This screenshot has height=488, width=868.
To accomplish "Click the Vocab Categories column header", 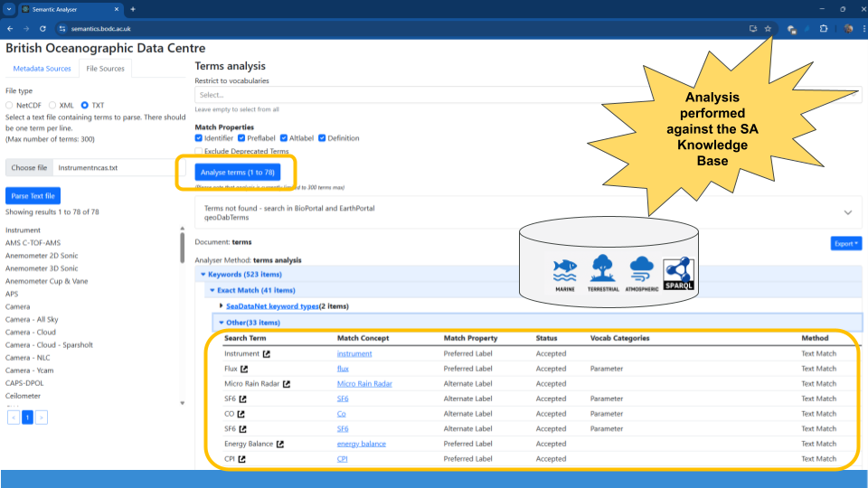I will [x=619, y=338].
